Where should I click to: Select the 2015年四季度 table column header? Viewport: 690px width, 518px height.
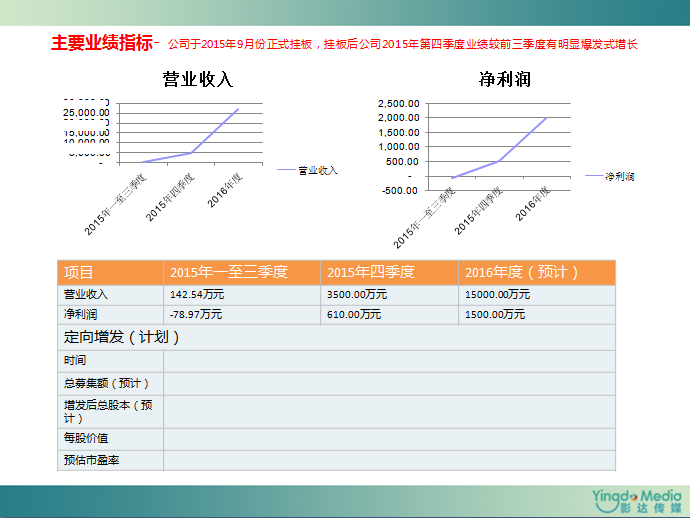390,272
